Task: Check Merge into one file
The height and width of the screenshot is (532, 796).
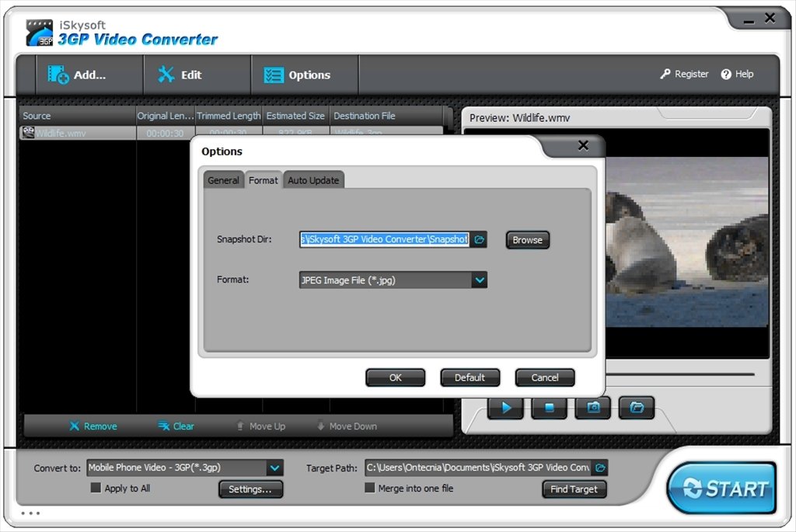Action: pyautogui.click(x=369, y=488)
